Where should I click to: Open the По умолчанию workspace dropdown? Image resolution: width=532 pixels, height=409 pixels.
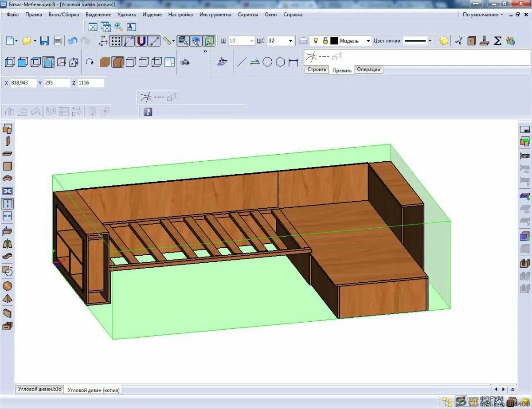tap(483, 14)
